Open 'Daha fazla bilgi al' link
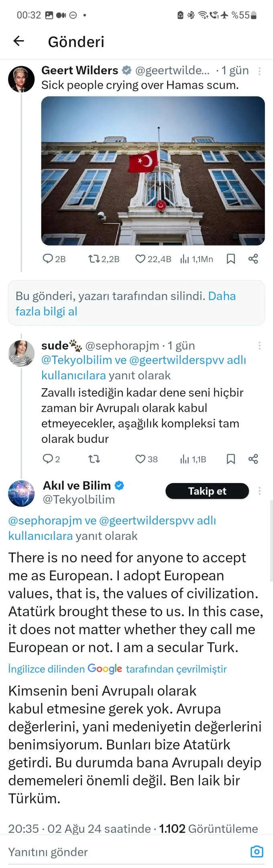 [125, 303]
